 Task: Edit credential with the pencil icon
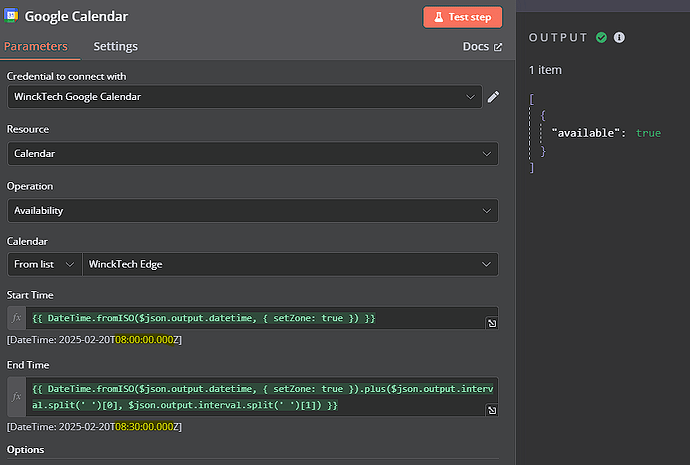493,97
